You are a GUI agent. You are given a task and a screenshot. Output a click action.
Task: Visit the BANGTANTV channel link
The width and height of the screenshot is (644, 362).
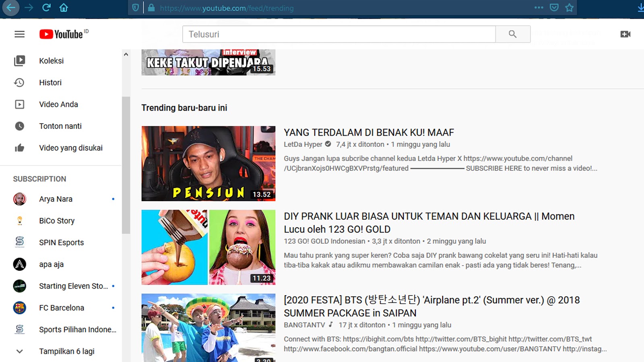click(x=304, y=325)
